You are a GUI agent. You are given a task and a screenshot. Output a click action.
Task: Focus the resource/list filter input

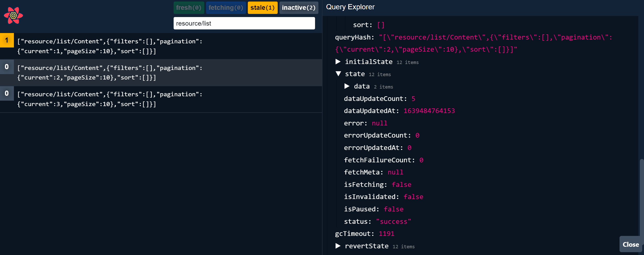click(244, 23)
